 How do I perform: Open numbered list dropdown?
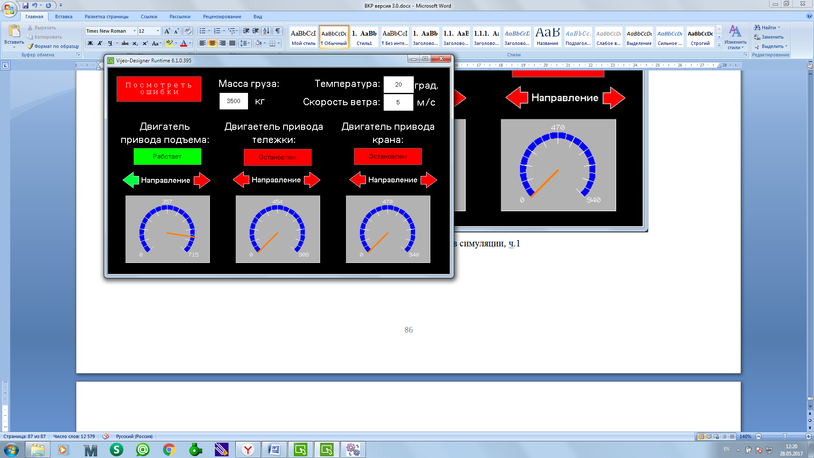click(x=223, y=31)
